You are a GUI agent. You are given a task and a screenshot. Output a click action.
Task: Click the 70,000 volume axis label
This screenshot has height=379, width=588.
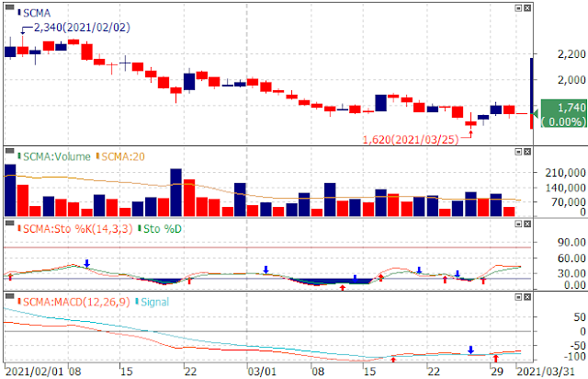(x=568, y=202)
